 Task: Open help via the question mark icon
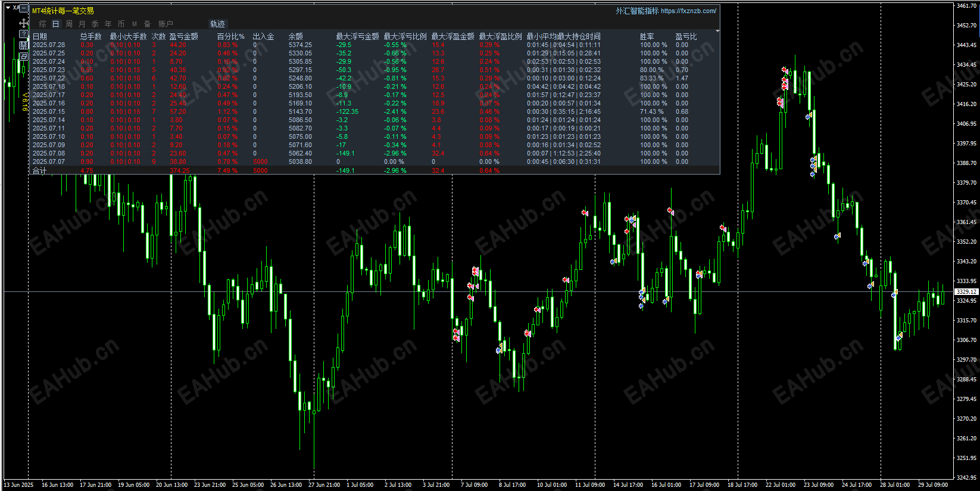pyautogui.click(x=24, y=35)
